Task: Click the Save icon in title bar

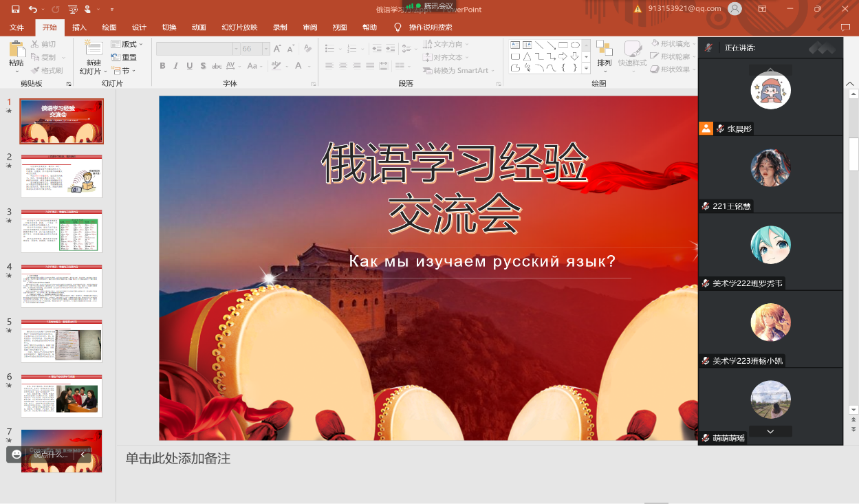Action: coord(15,9)
